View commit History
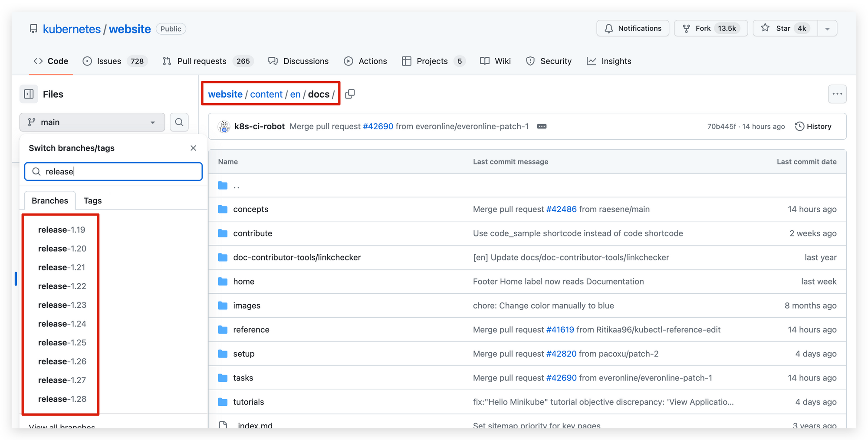Screen dimensions: 868x440 (x=813, y=126)
